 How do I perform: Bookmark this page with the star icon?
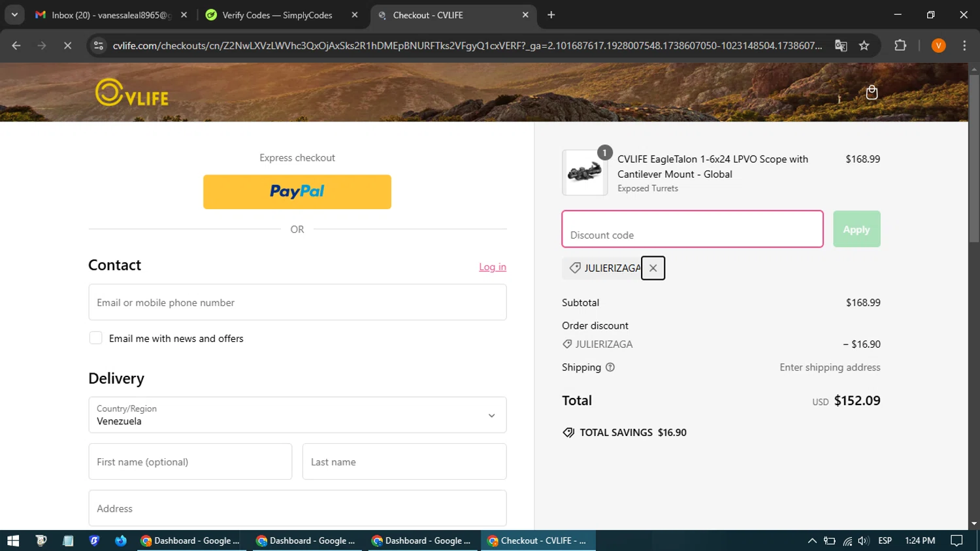[864, 46]
